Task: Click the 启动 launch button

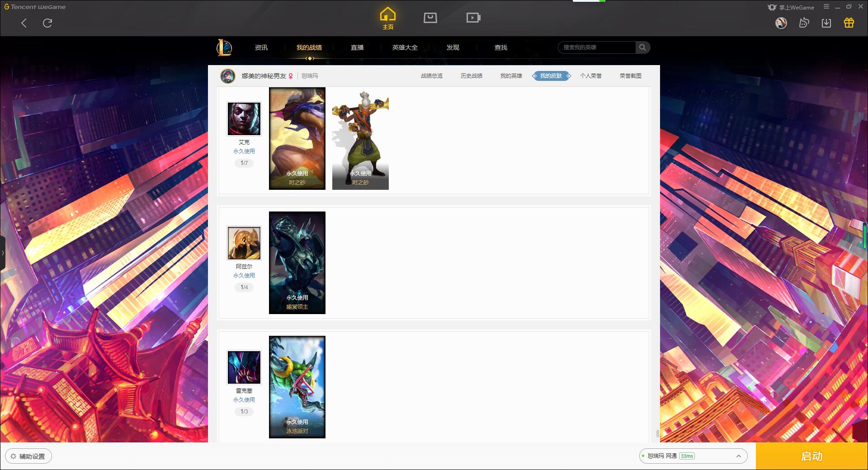Action: coord(812,456)
